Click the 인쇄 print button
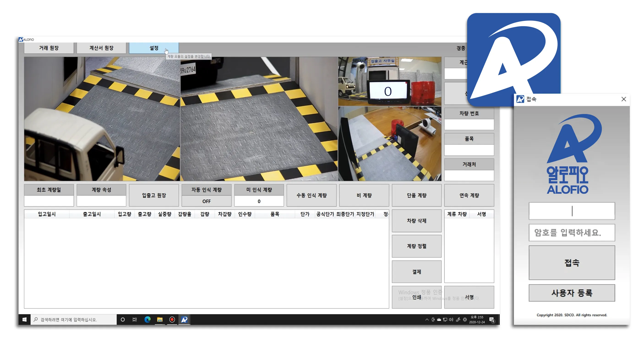Viewport: 644px width, 337px height. pos(417,297)
